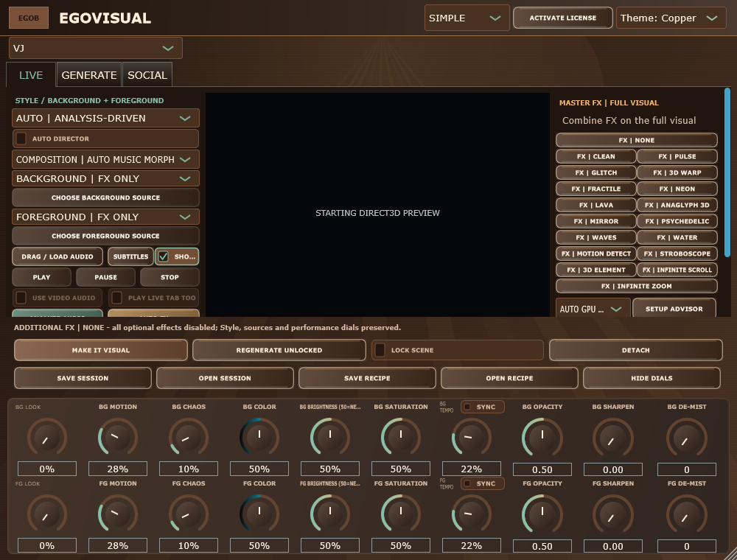
Task: Click Choose Background Source button
Action: click(x=105, y=197)
